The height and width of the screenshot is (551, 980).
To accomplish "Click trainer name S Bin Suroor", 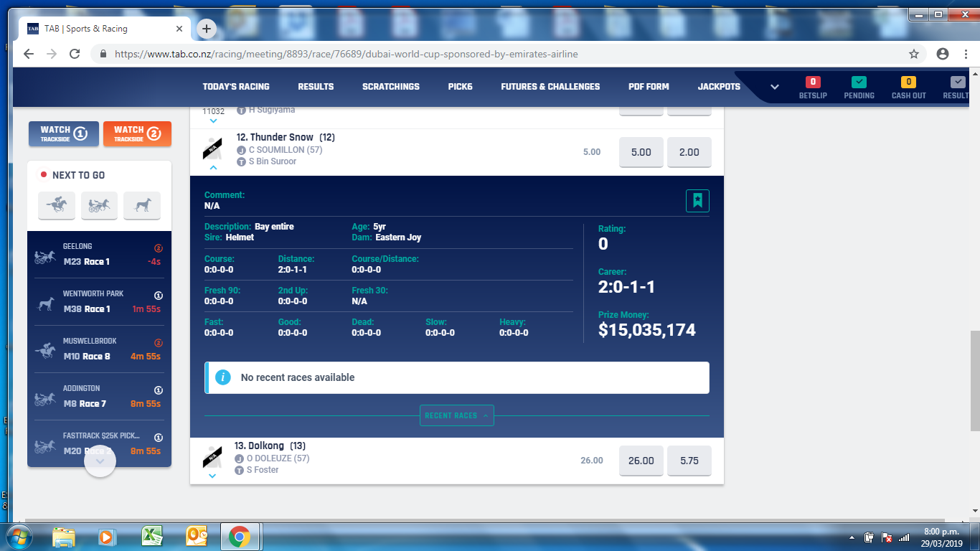I will pyautogui.click(x=273, y=161).
